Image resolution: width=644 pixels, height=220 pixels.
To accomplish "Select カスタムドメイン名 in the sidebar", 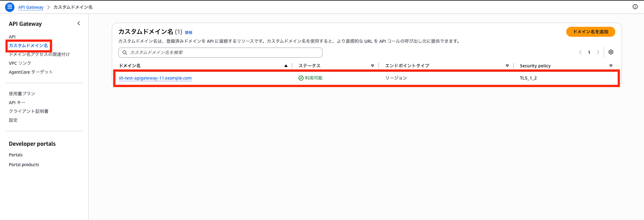I will (x=28, y=45).
